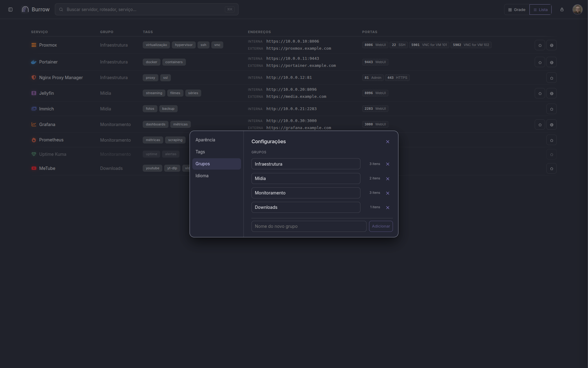Switch to Lista view
588x368 pixels.
point(541,10)
